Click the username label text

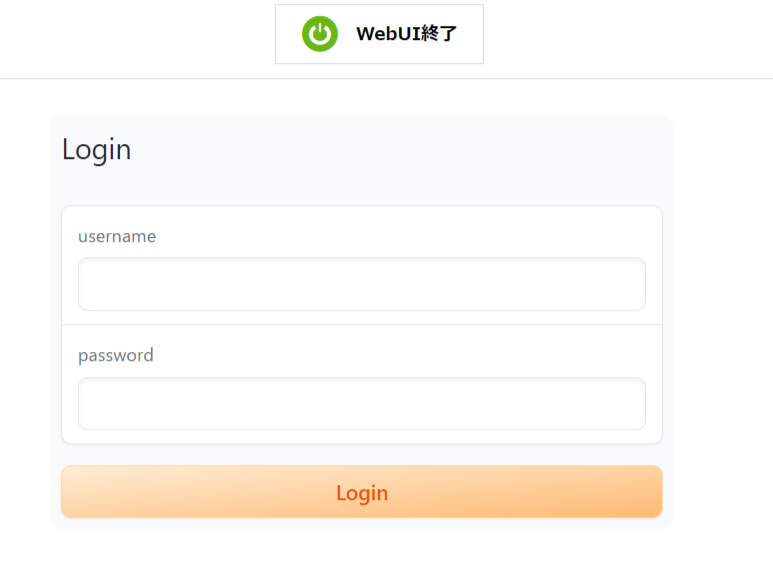117,237
